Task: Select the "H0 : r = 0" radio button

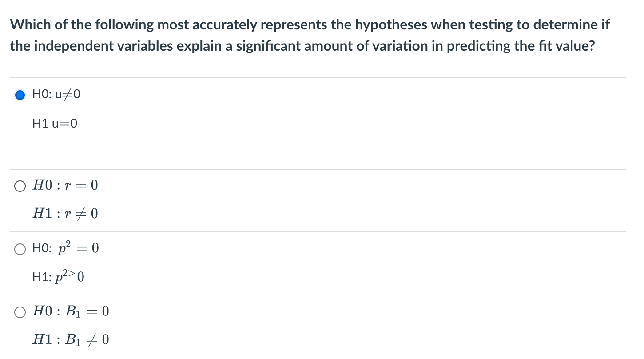Action: [x=20, y=186]
